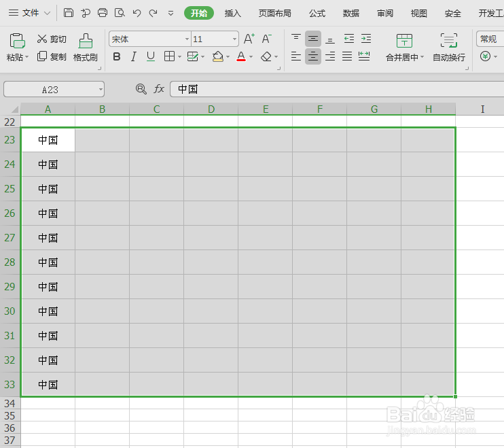Click the Paste icon
Screen dimensions: 504x448
(x=17, y=41)
